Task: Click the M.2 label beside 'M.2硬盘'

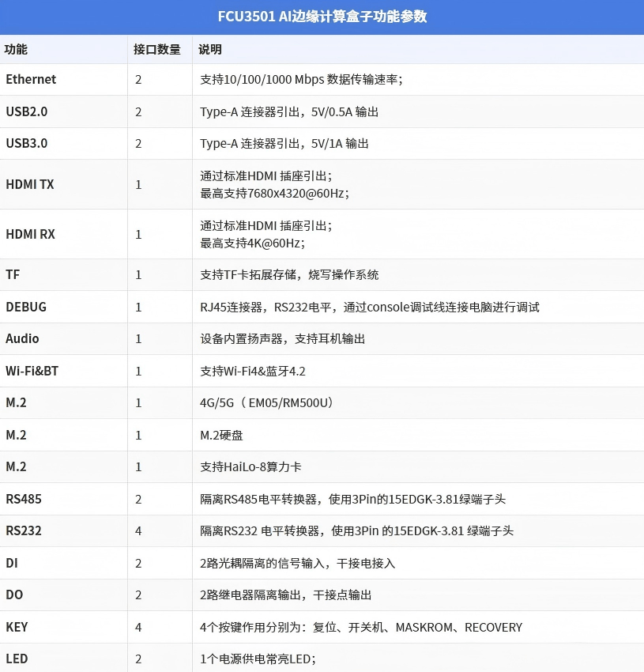Action: pos(16,435)
